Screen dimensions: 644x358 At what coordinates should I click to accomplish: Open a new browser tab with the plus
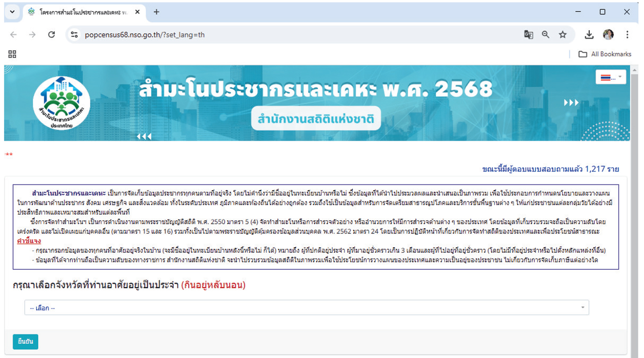156,12
